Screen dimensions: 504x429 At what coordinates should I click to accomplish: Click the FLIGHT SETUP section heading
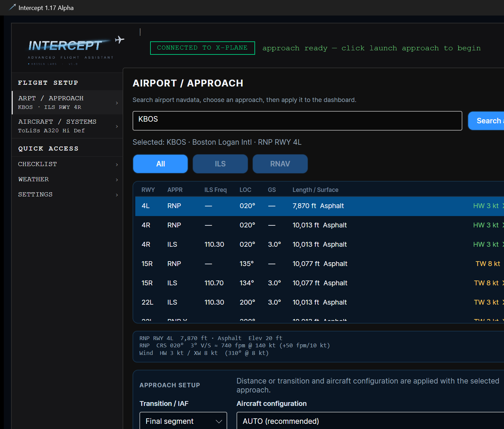48,83
